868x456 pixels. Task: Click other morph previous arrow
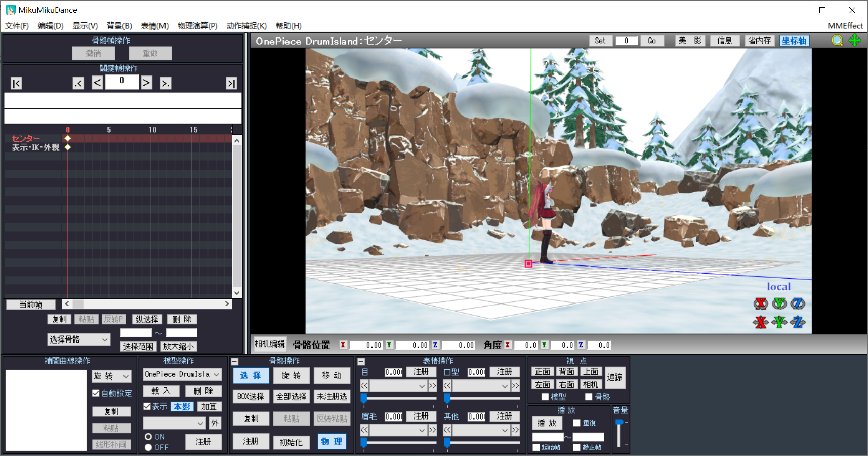447,430
